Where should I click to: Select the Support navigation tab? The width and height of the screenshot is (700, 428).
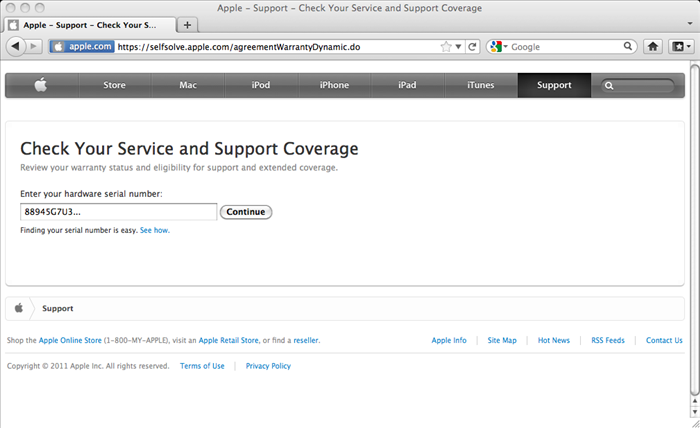click(554, 85)
